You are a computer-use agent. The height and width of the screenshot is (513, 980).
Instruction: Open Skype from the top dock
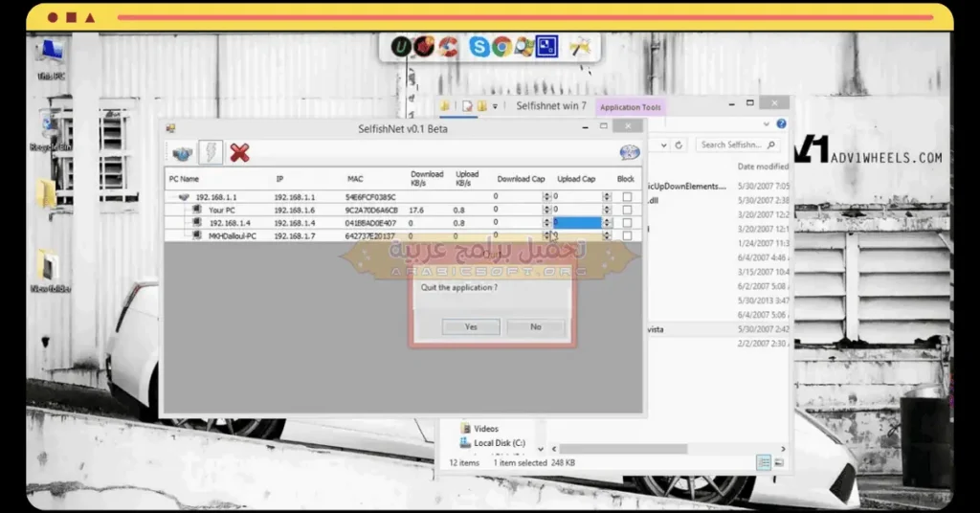click(479, 46)
